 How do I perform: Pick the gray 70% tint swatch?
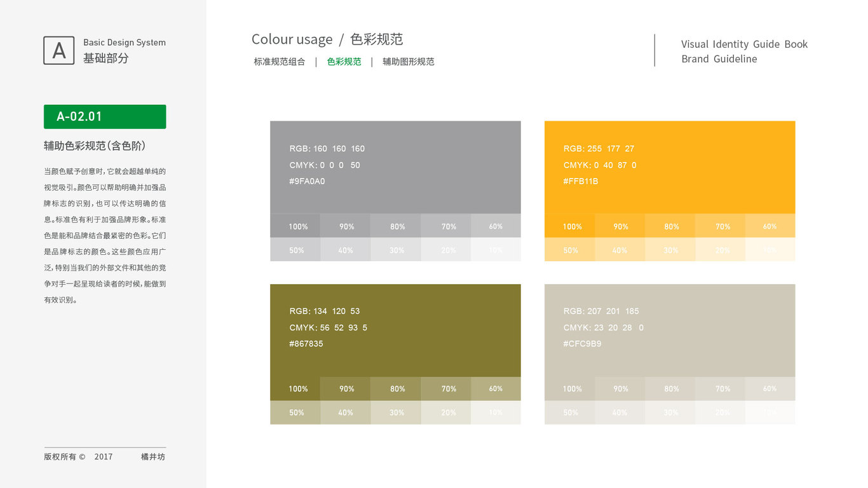click(x=445, y=226)
